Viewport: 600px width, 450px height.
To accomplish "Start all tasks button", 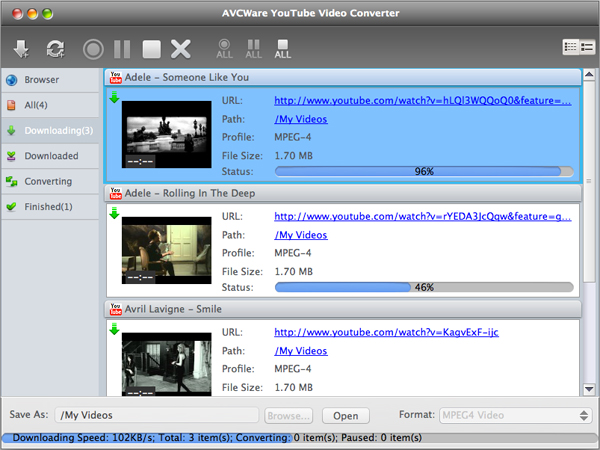I will 224,49.
